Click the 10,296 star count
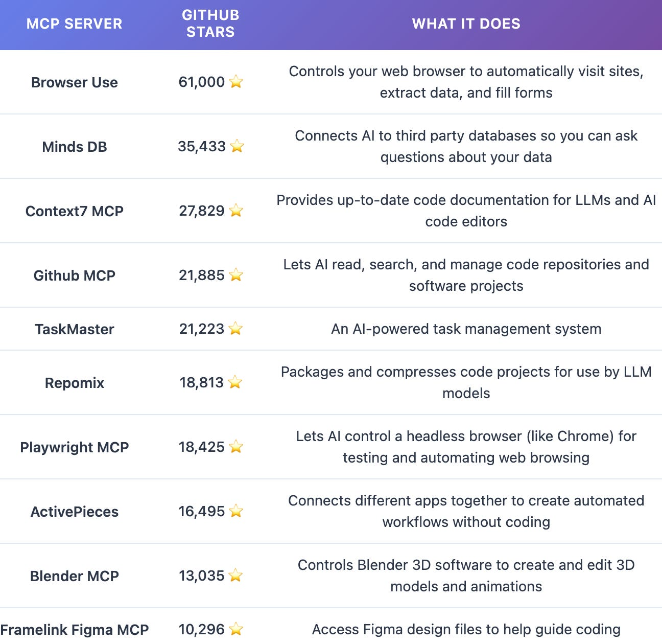This screenshot has height=644, width=662. [202, 629]
